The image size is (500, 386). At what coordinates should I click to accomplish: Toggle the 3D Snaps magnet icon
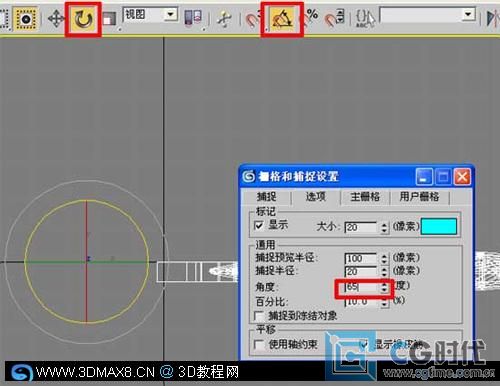(253, 19)
